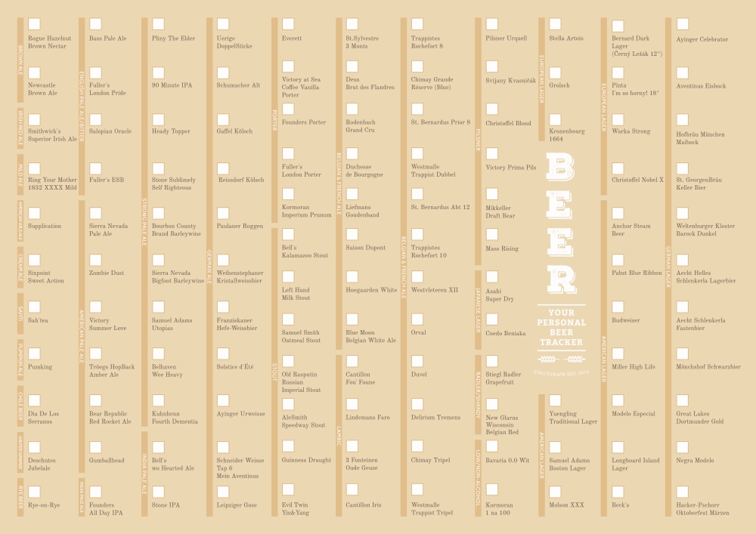756x534 pixels.
Task: Tick the Budweiser checkbox
Action: point(618,307)
